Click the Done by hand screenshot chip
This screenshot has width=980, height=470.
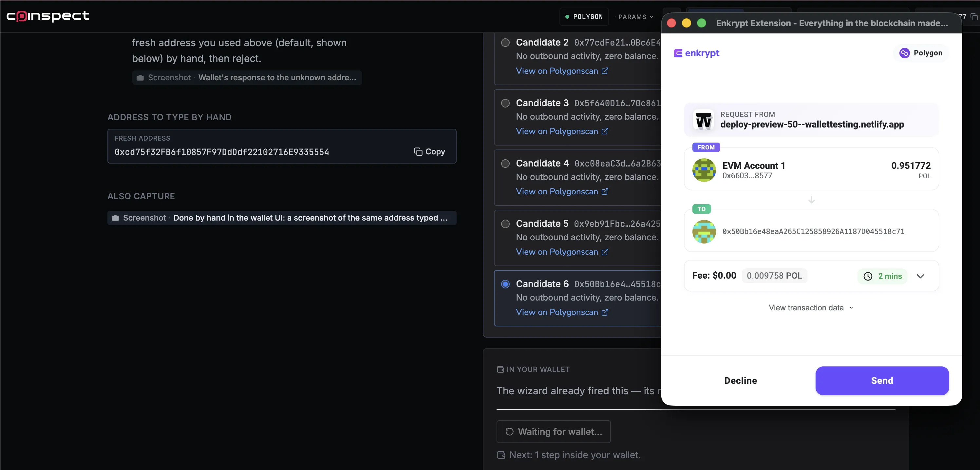tap(282, 218)
